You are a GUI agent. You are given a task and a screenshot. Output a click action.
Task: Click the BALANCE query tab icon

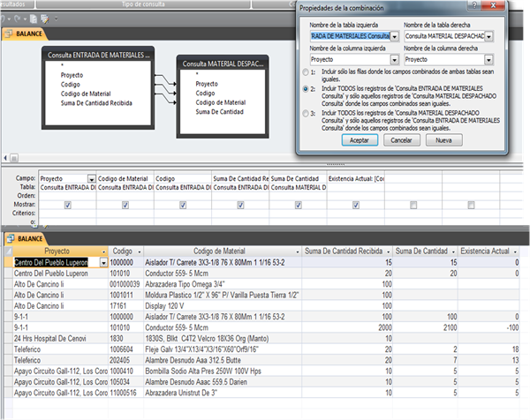point(9,34)
